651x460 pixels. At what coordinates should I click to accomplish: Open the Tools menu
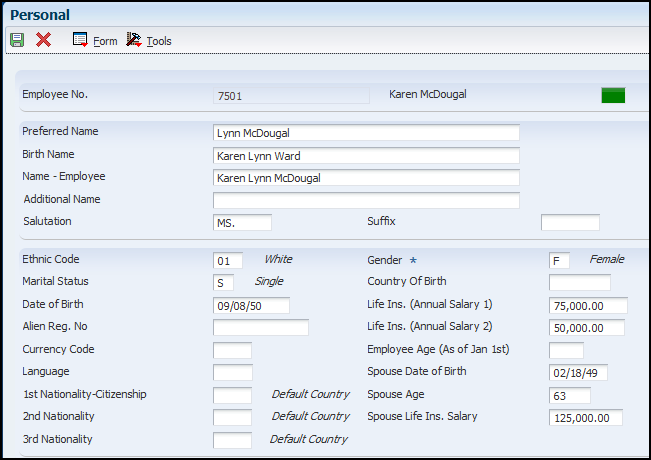click(x=159, y=41)
